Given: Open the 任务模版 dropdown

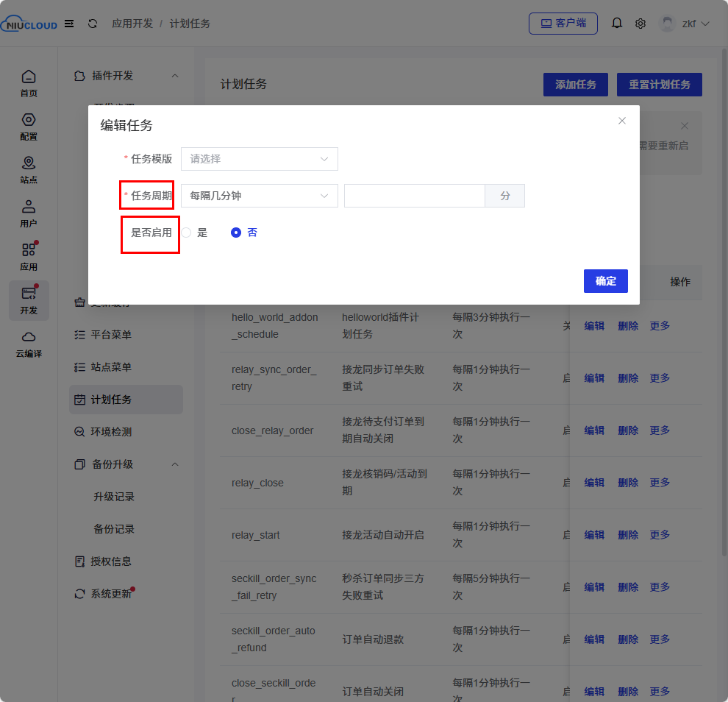Looking at the screenshot, I should 259,159.
